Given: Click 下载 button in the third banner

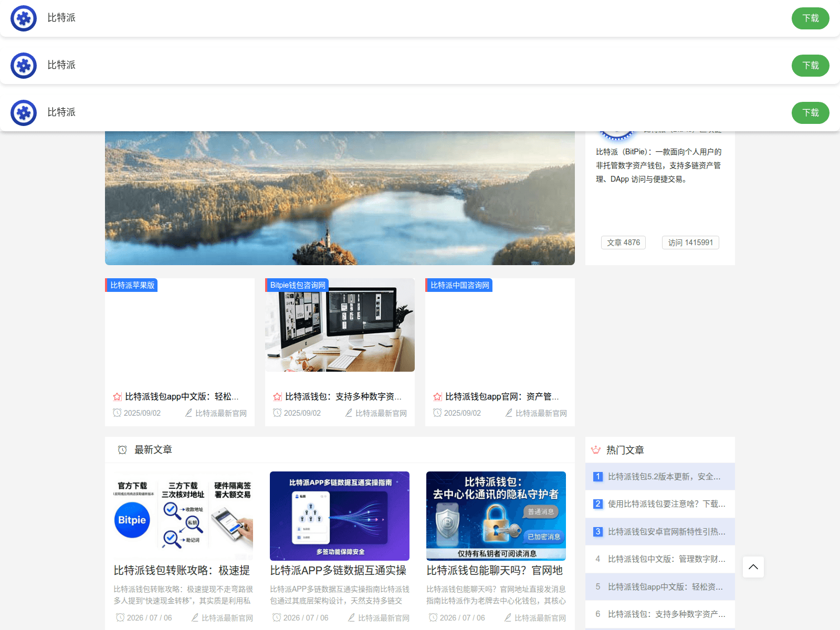Looking at the screenshot, I should click(810, 113).
